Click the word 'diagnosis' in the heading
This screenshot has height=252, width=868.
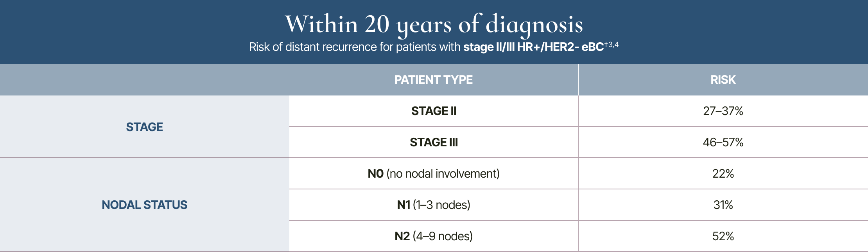point(534,24)
